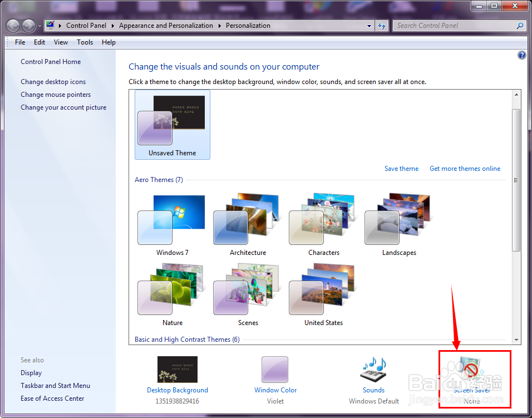This screenshot has width=532, height=418.
Task: Open the Desktop Background link text
Action: point(178,390)
